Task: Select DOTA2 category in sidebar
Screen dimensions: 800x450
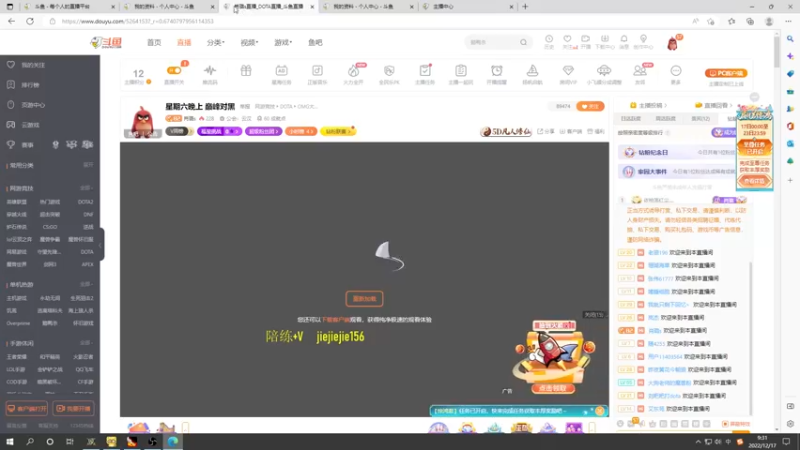Action: click(85, 202)
